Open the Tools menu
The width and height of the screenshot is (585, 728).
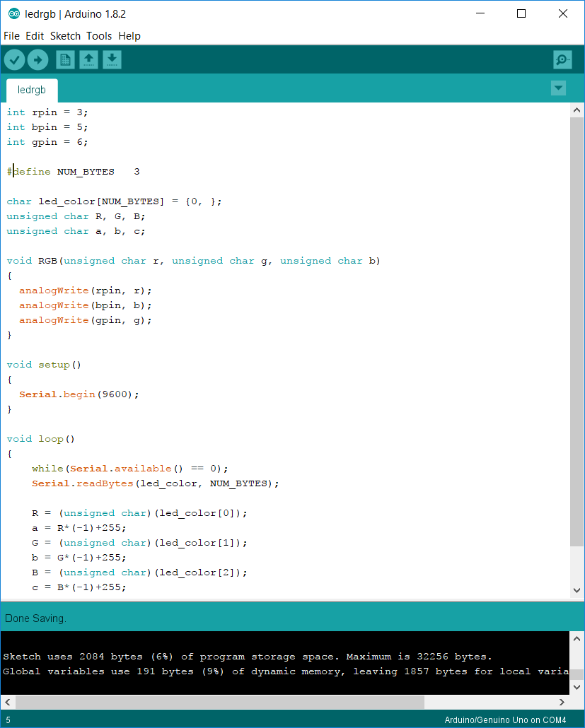tap(99, 36)
